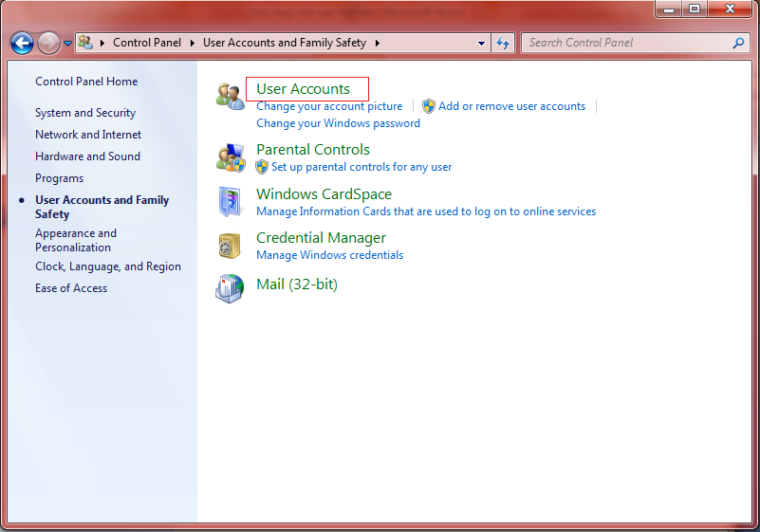
Task: Select User Accounts and Family Safety sidebar item
Action: 102,207
